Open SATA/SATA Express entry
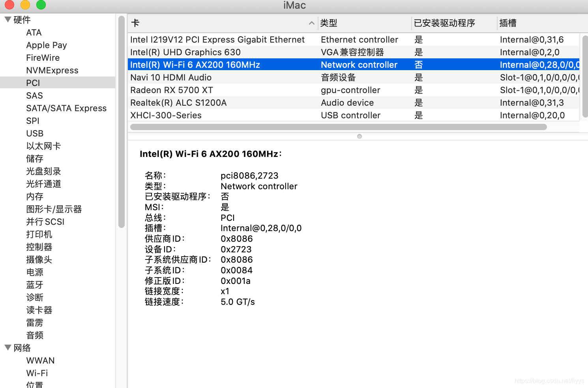The height and width of the screenshot is (388, 588). [x=66, y=108]
